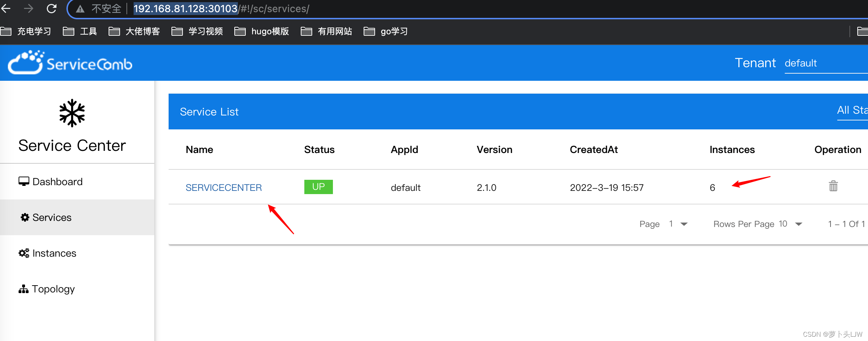Click the Status column header
This screenshot has height=341, width=868.
319,149
